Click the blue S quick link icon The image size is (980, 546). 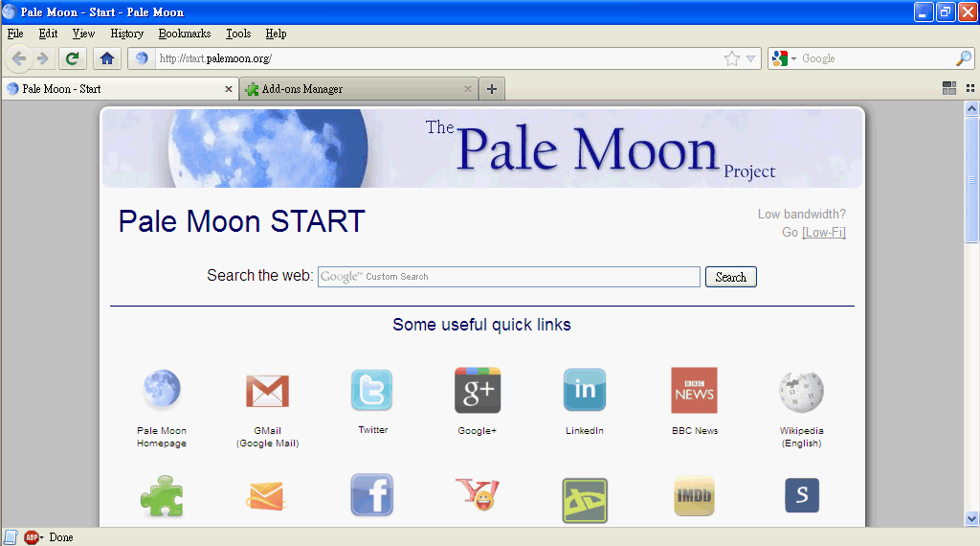802,494
